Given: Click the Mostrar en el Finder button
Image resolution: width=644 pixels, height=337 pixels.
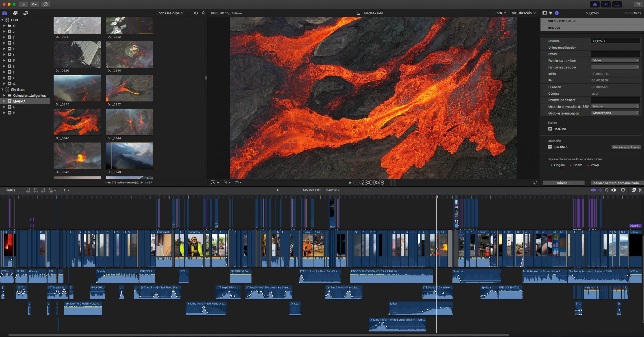Looking at the screenshot, I should pos(626,147).
